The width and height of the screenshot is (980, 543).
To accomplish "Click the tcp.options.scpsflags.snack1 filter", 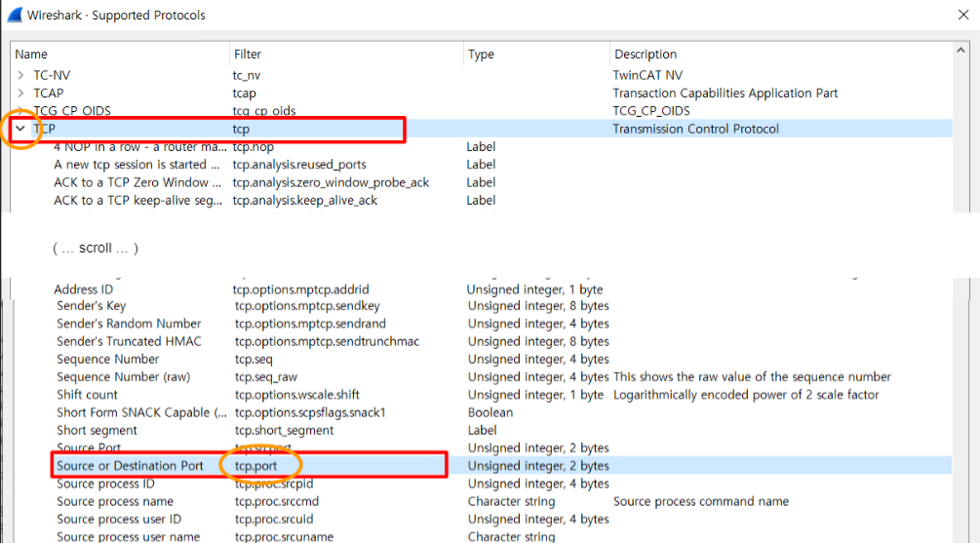I will tap(310, 412).
